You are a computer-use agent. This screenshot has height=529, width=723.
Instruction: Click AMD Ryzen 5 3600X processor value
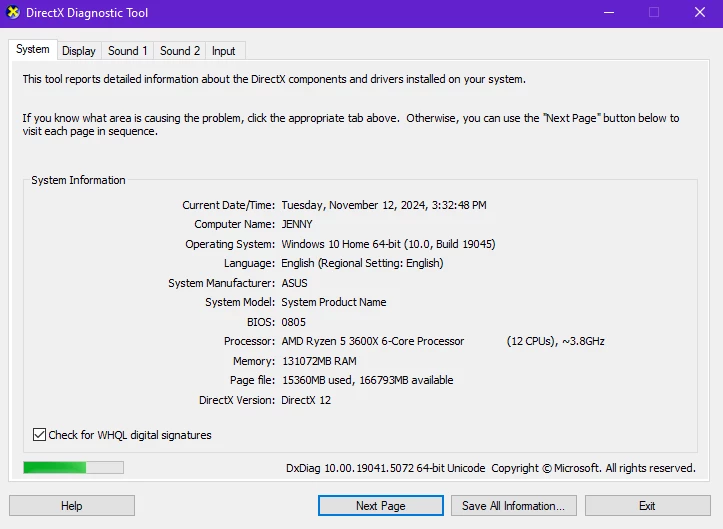(373, 341)
